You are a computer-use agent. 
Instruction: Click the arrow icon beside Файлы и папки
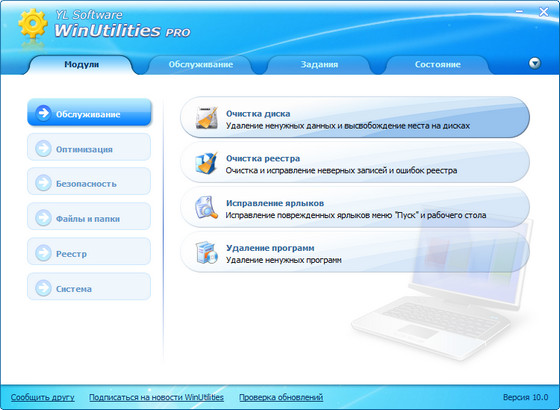[43, 218]
